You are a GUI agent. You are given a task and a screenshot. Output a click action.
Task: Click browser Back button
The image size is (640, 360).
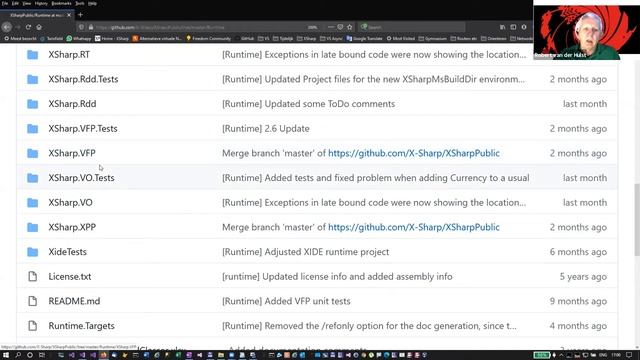coord(7,27)
